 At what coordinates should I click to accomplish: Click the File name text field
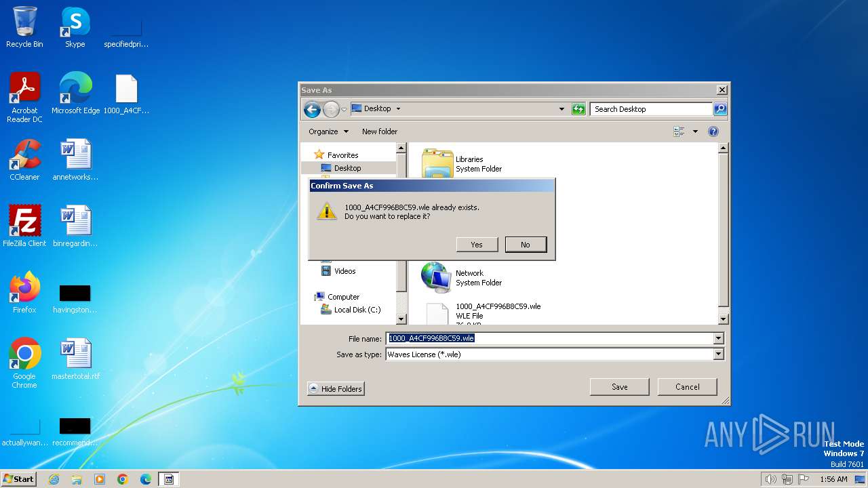550,338
